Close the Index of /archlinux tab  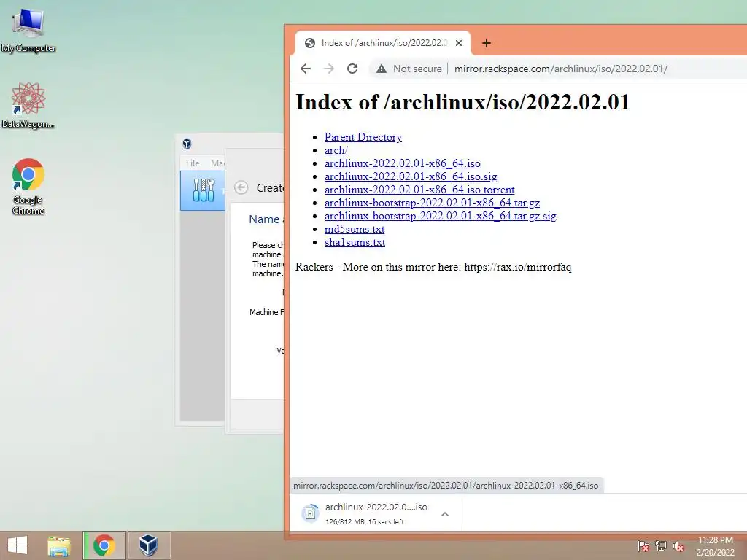pyautogui.click(x=458, y=43)
